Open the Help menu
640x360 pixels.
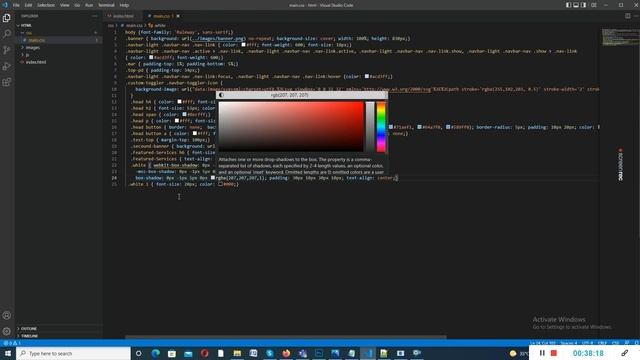[124, 5]
